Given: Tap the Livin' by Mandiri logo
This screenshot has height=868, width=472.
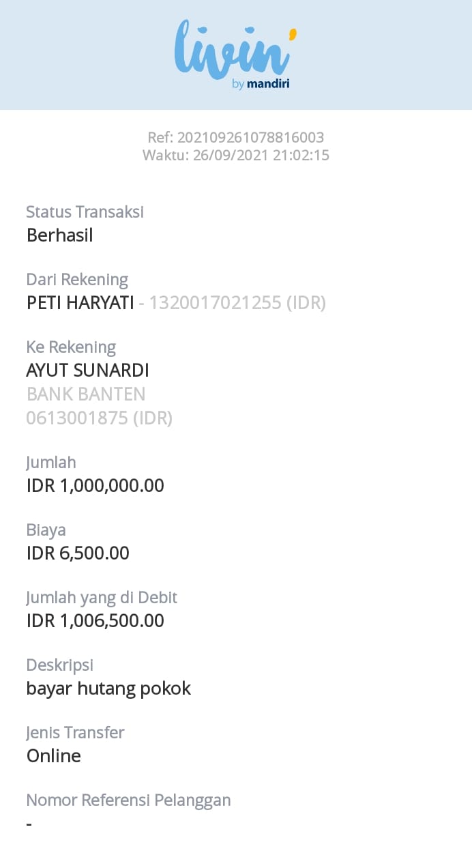Looking at the screenshot, I should click(235, 55).
